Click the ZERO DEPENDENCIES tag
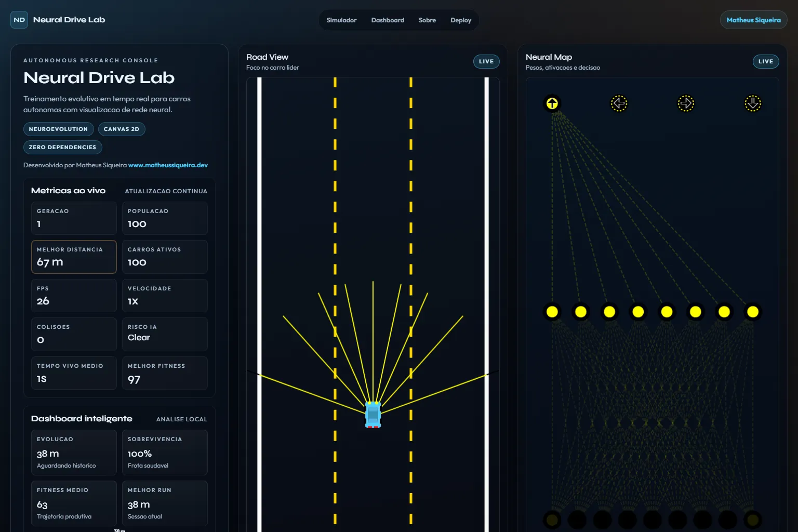 63,147
